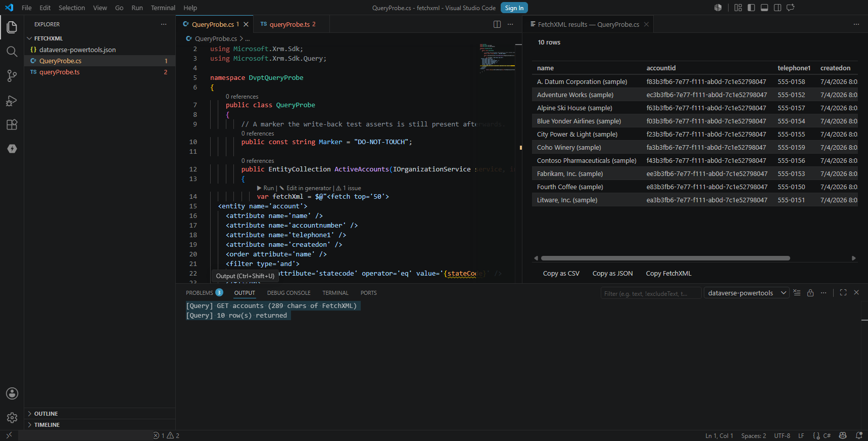This screenshot has width=868, height=441.
Task: Switch to the queryProbe.ts editor tab
Action: point(292,24)
